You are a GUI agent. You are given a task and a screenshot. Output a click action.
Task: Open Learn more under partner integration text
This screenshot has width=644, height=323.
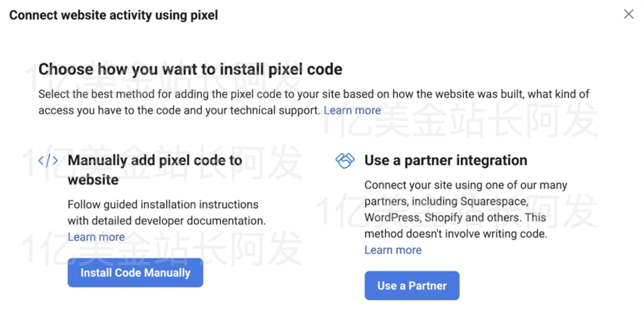coord(393,250)
